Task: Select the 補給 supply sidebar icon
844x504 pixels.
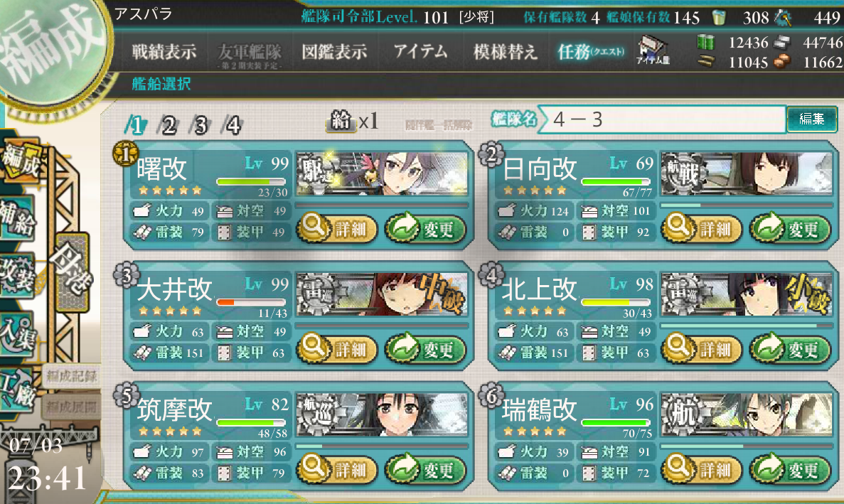Action: pos(17,218)
